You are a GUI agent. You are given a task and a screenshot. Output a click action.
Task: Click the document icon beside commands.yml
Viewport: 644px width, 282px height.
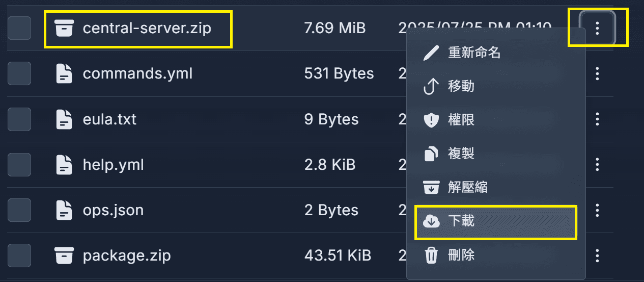[64, 74]
